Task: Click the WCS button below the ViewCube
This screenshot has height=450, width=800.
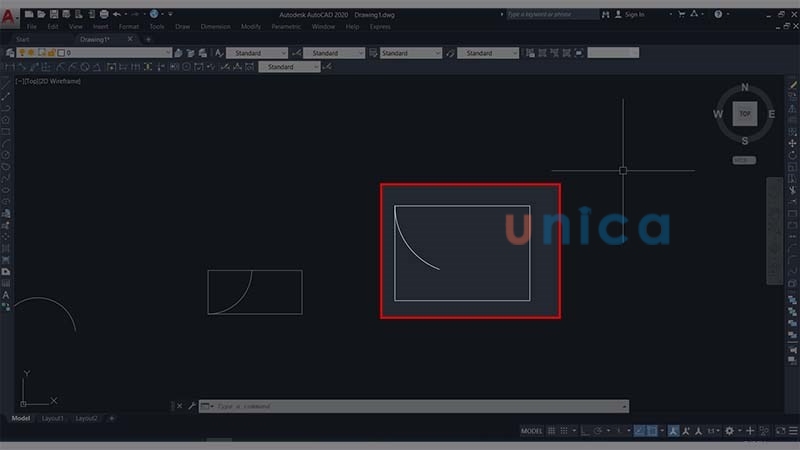Action: 744,160
